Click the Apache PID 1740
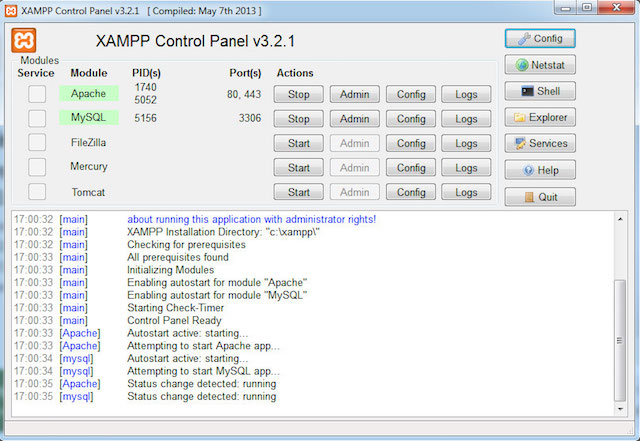This screenshot has width=640, height=441. coord(145,87)
